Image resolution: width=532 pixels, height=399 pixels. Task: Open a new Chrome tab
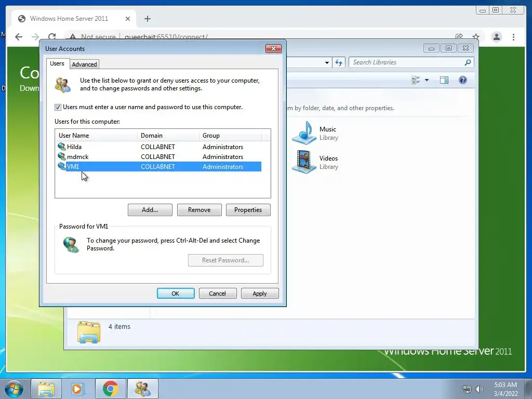click(x=147, y=19)
